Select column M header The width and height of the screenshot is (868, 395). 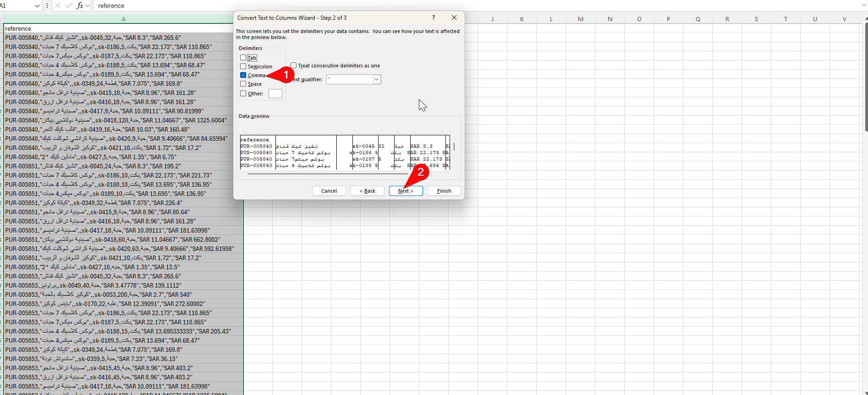[580, 19]
